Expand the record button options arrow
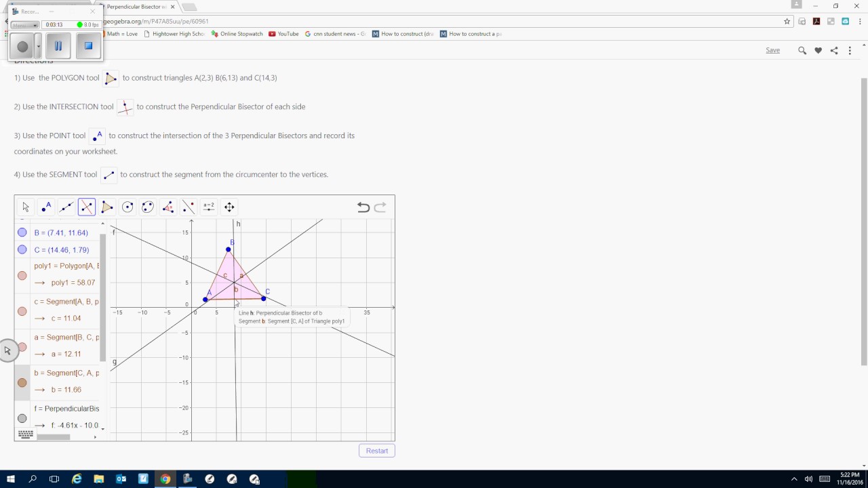This screenshot has width=868, height=488. (39, 47)
